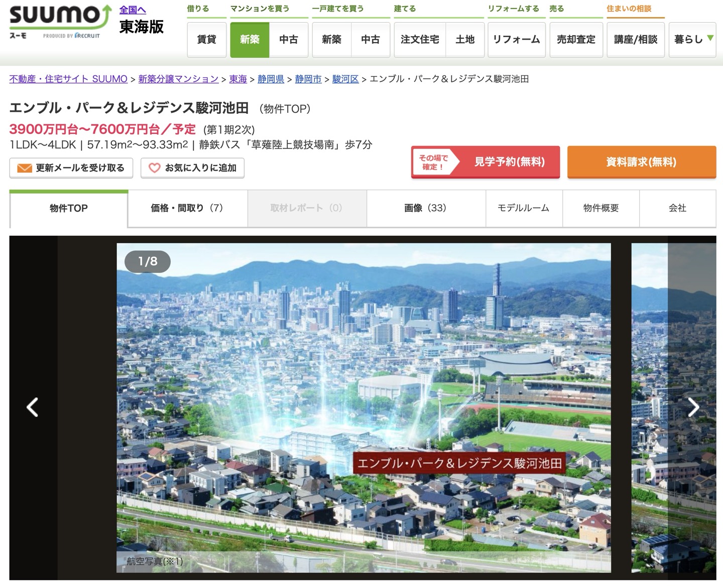The image size is (723, 588).
Task: Go to the next gallery image arrow
Action: click(693, 407)
